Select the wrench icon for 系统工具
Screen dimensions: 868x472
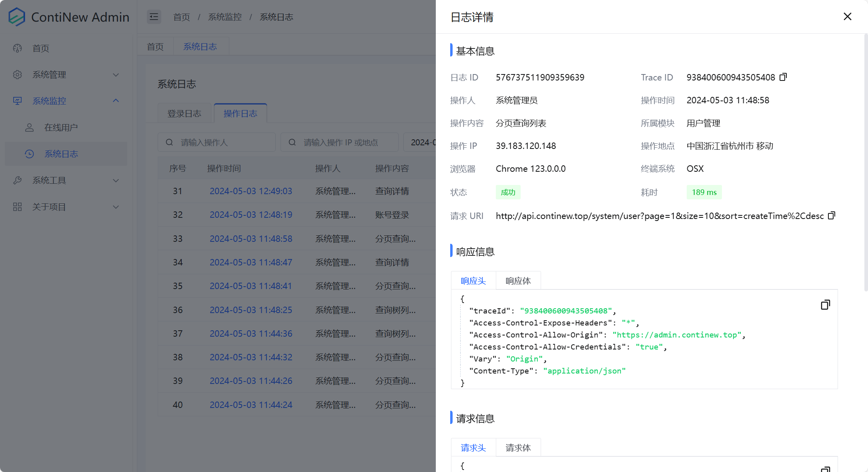(17, 180)
